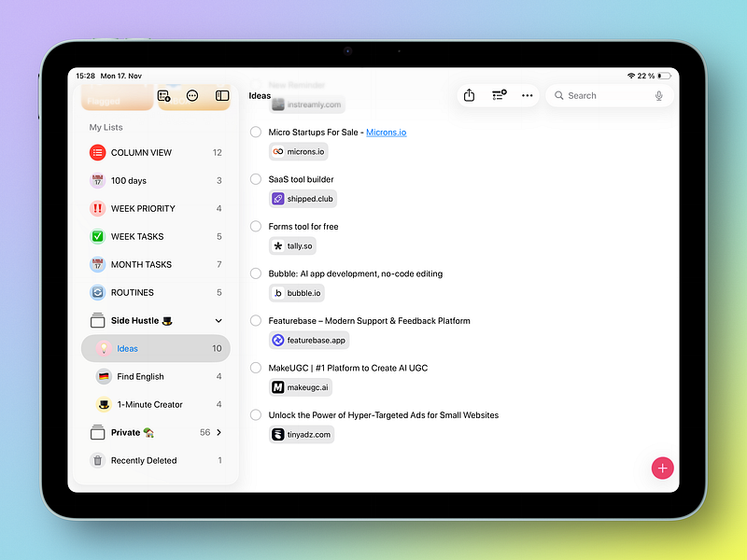
Task: Start dictation with the microphone icon
Action: tap(658, 95)
